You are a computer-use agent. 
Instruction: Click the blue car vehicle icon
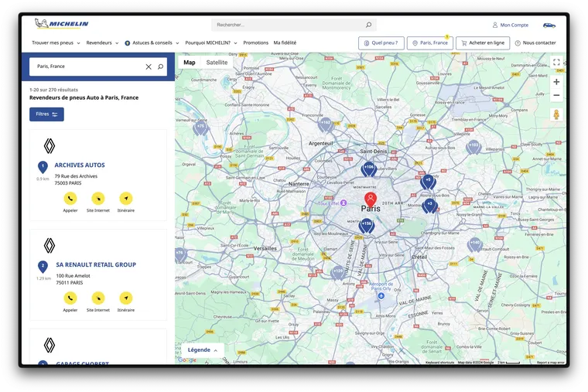[549, 25]
